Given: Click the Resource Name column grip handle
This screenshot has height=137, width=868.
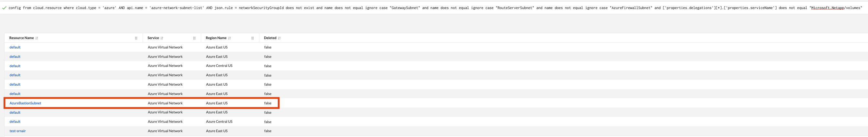Looking at the screenshot, I should [x=136, y=38].
